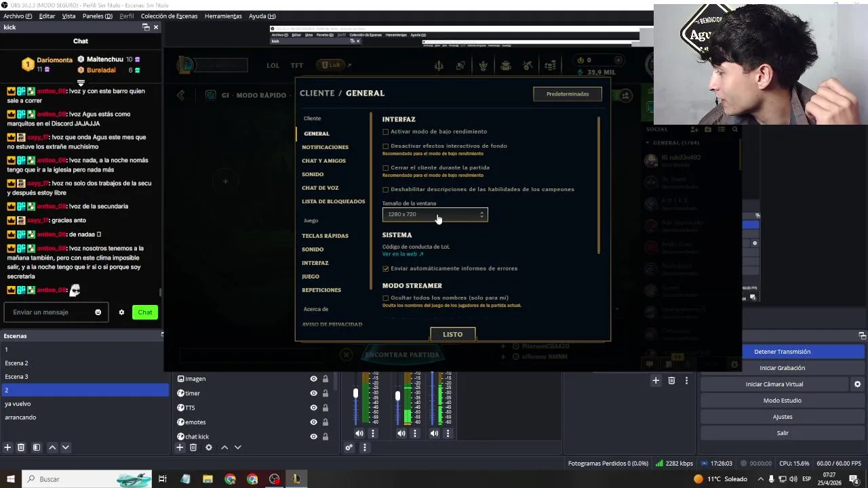
Task: Click LISTO to close client settings
Action: tap(452, 334)
